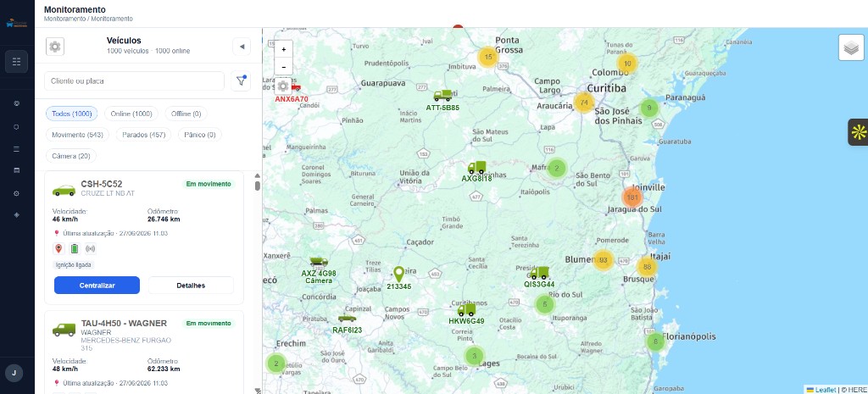Click the Ignição ligada tag
The image size is (868, 394).
point(75,265)
